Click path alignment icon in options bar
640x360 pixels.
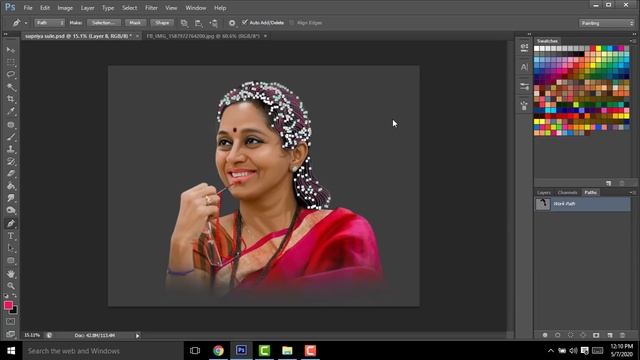coord(199,23)
